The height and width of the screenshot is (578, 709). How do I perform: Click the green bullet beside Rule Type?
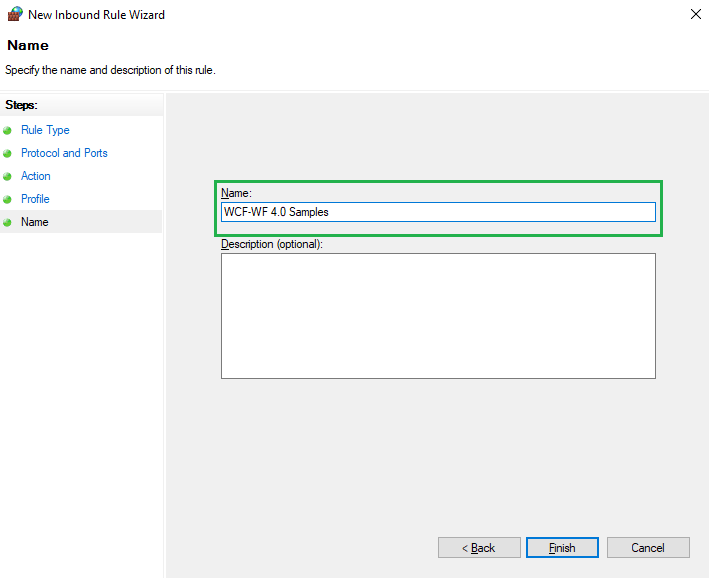(7, 131)
